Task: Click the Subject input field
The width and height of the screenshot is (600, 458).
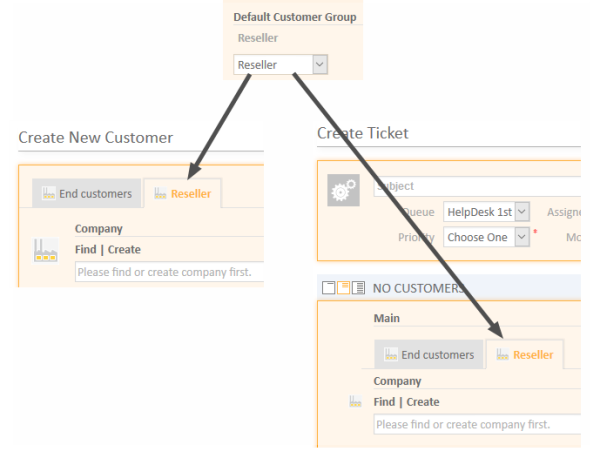Action: coord(477,186)
